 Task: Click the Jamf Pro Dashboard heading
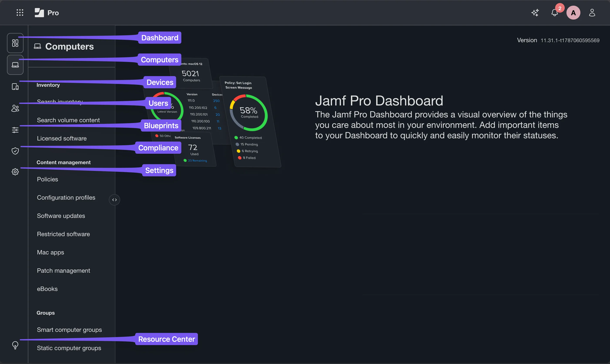(379, 100)
